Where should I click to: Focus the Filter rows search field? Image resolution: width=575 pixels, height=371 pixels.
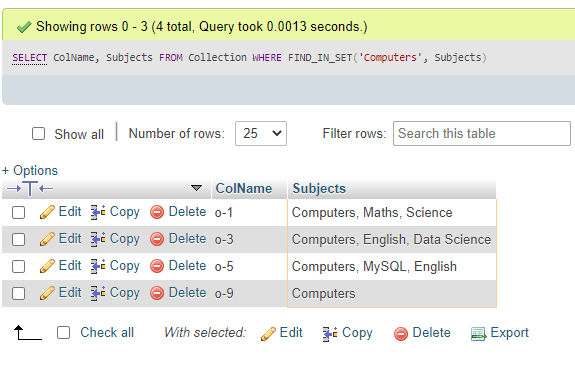[x=481, y=133]
